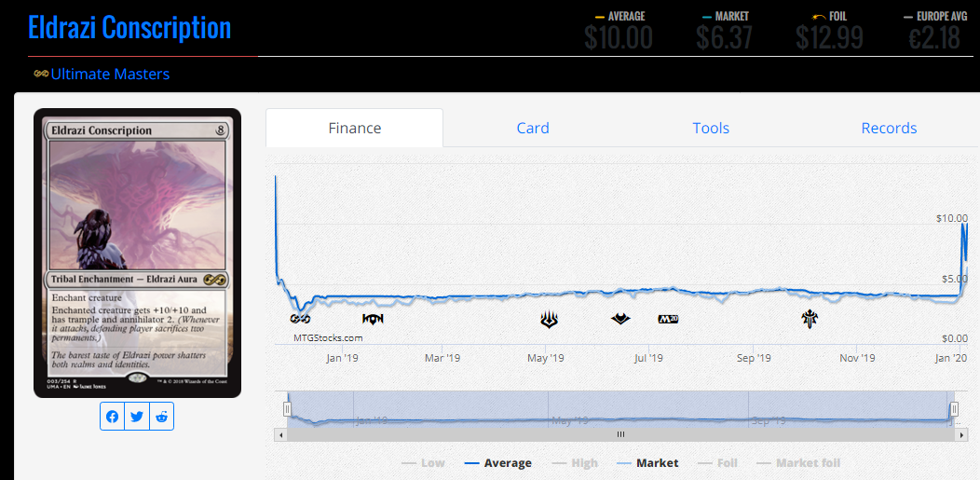Click the May '19 axis label
This screenshot has height=480, width=980.
pos(546,358)
